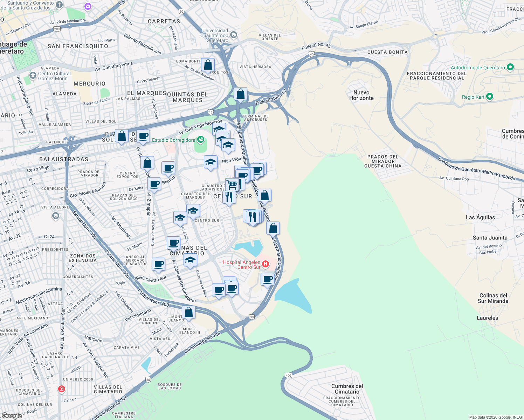Select the pink hospital marker near Universo 2000

(x=61, y=388)
